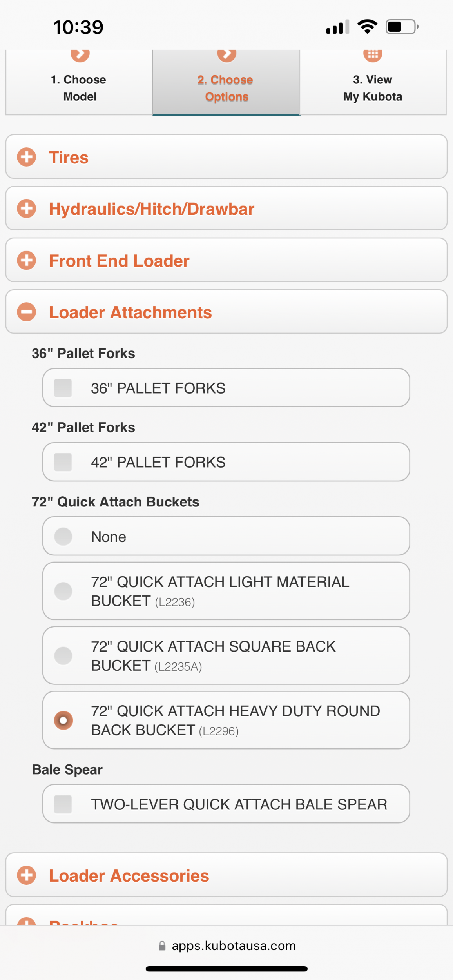Go to 1. Choose Model tab

click(79, 83)
